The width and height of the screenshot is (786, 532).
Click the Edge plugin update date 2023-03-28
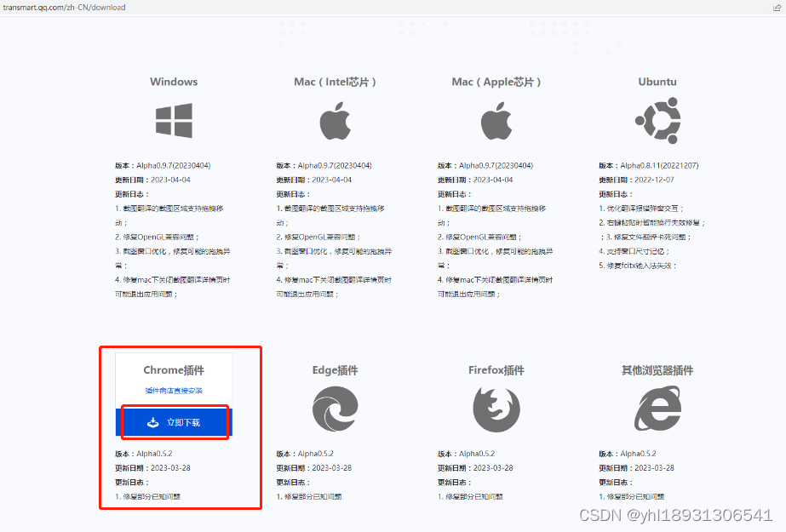pyautogui.click(x=332, y=468)
